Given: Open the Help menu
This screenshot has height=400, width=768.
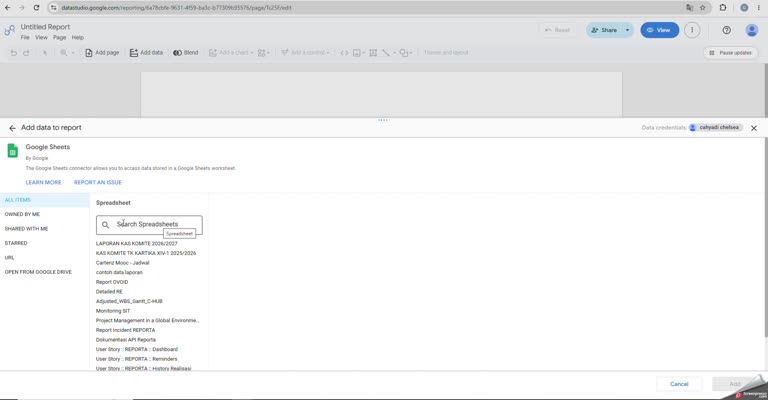Looking at the screenshot, I should [x=78, y=37].
